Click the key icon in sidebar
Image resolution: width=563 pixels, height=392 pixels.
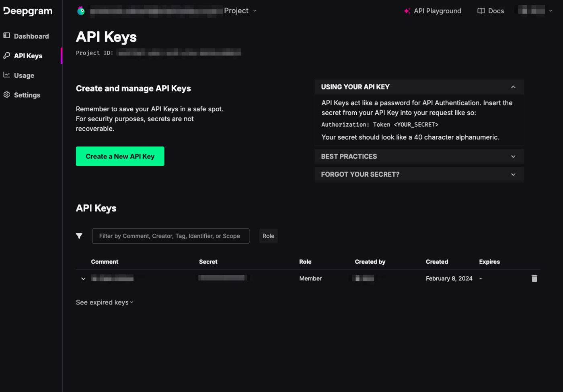tap(7, 55)
